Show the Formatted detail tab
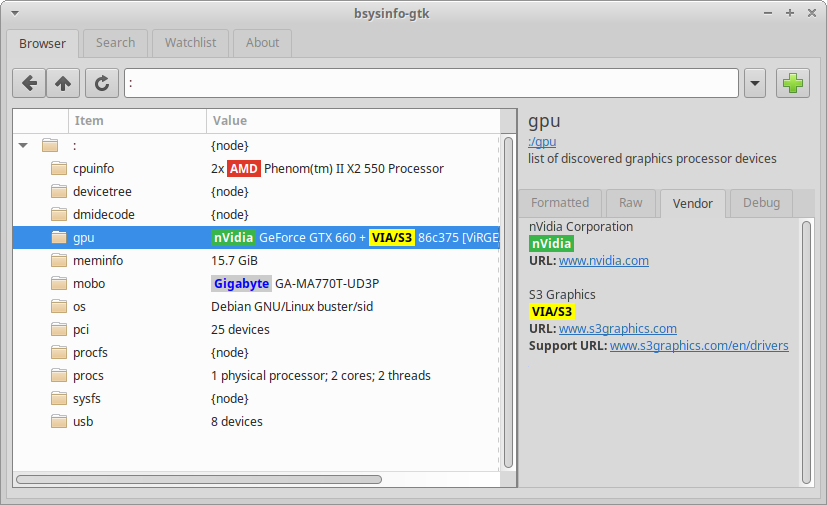This screenshot has height=505, width=827. [560, 203]
